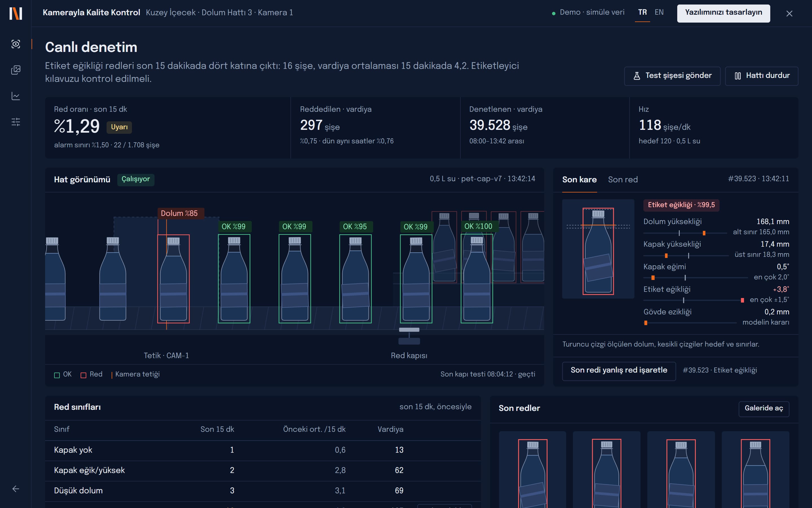The image size is (812, 508).
Task: Click the Demo · simüle veri indicator
Action: pyautogui.click(x=588, y=12)
